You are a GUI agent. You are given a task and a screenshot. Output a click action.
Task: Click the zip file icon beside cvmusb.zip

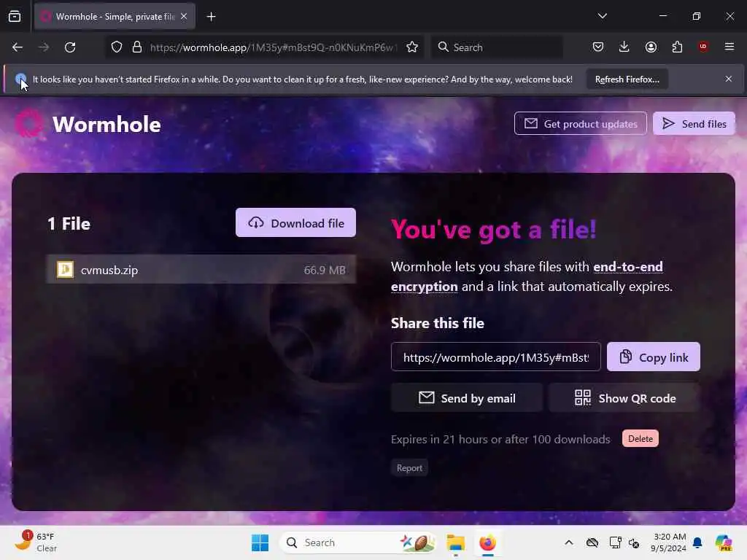pos(65,270)
